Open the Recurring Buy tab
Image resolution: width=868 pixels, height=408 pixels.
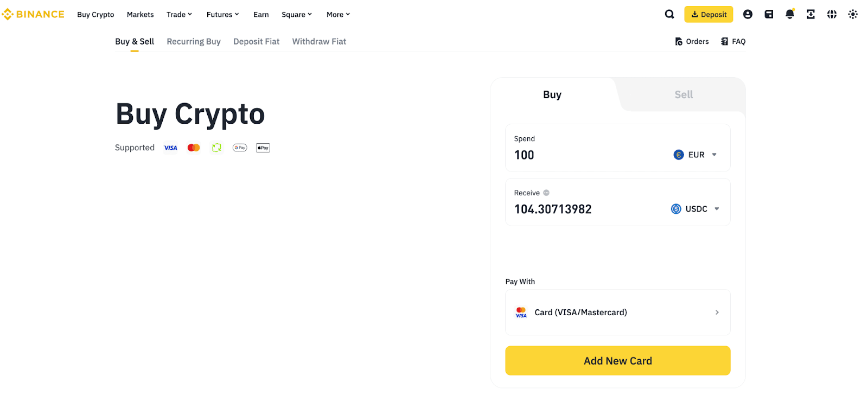[194, 41]
